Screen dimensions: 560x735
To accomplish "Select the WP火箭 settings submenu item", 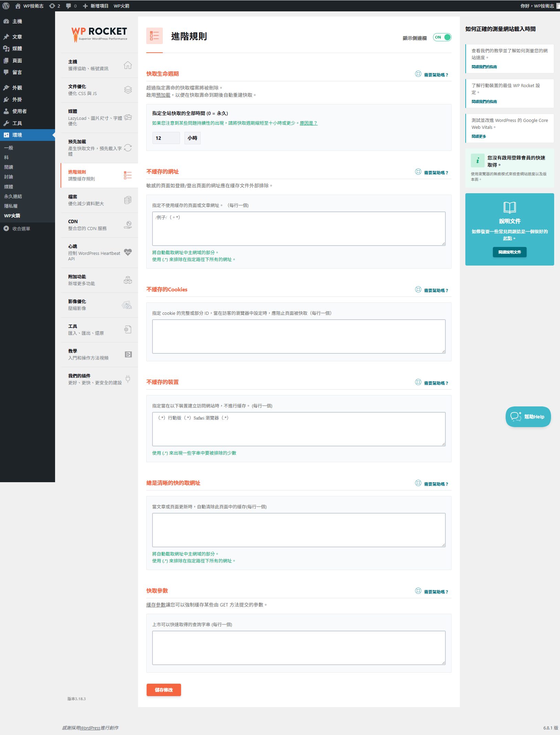I will tap(12, 216).
